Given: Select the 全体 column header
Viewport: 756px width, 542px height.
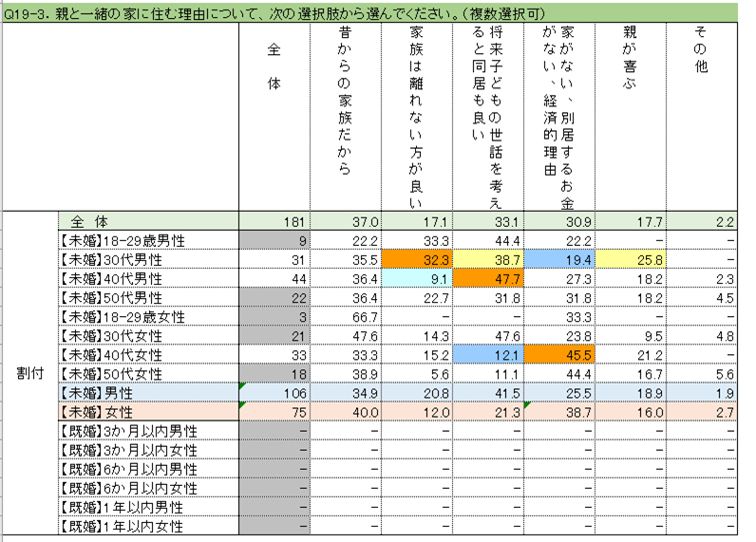Looking at the screenshot, I should pos(274,116).
